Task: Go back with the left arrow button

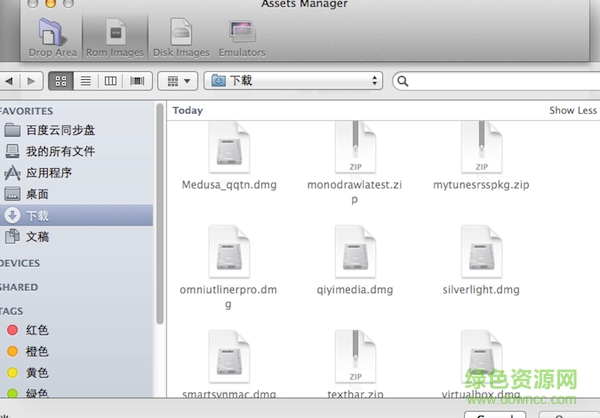Action: coord(9,81)
